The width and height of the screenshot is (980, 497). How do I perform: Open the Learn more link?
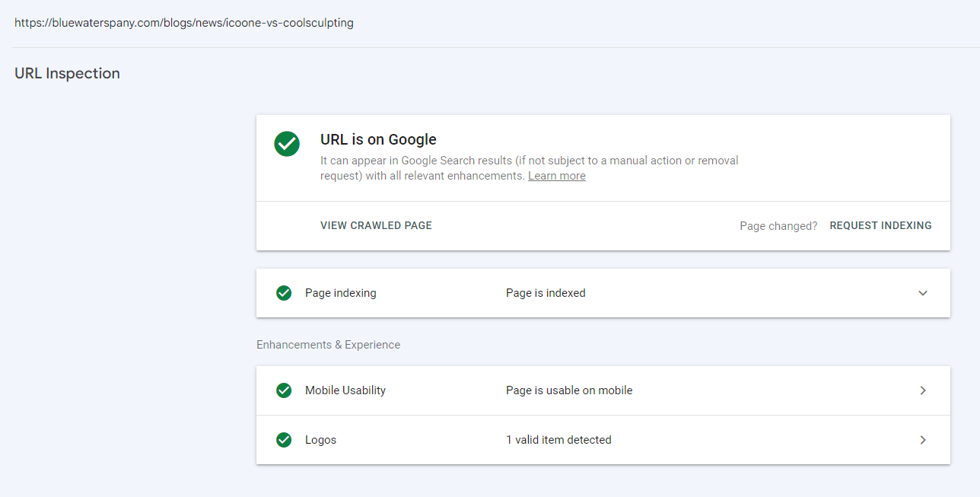tap(557, 176)
